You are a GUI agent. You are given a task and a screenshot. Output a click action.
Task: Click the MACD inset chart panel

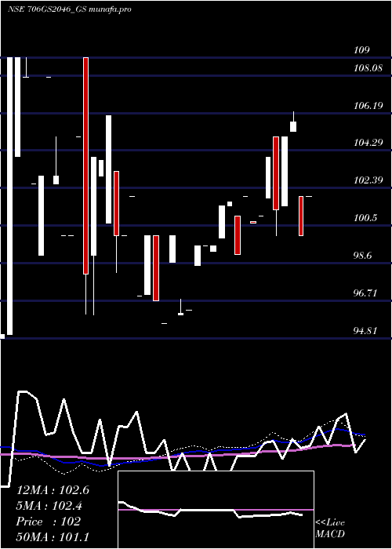point(216,510)
